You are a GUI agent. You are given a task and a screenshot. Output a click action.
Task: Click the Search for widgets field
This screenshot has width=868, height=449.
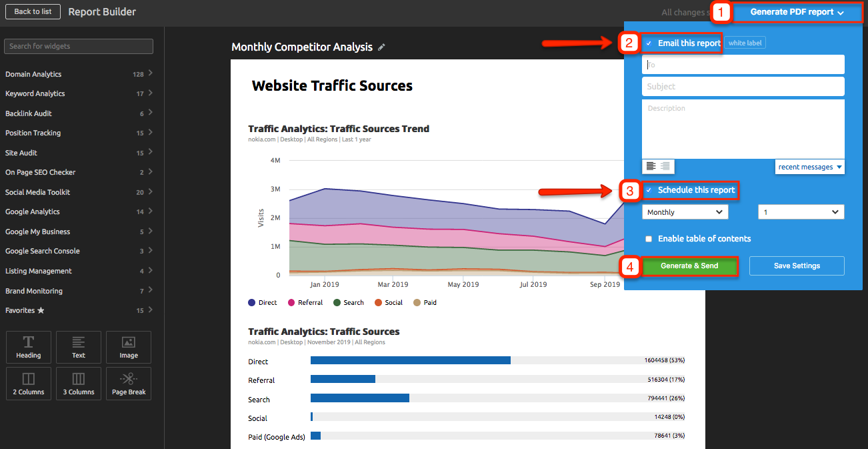[x=79, y=46]
